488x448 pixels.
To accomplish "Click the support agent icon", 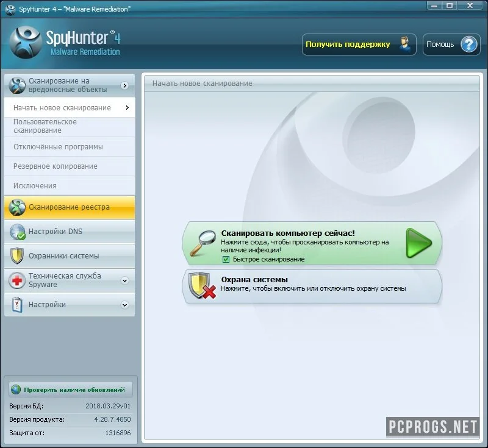I will (404, 44).
